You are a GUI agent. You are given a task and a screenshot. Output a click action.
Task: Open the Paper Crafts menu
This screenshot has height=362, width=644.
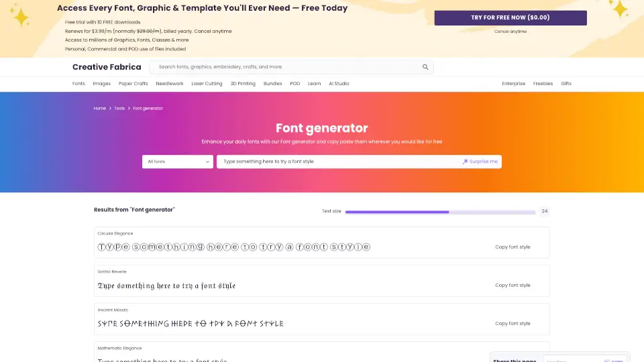coord(133,84)
